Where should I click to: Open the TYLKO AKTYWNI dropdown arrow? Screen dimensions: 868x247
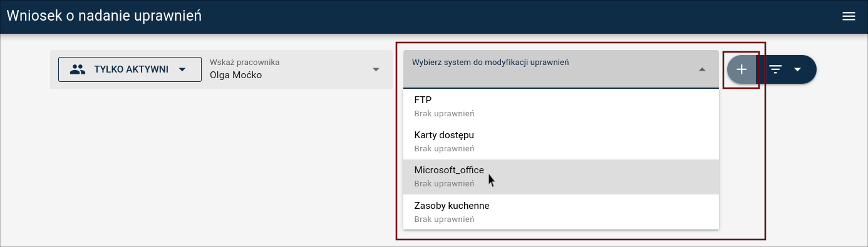182,69
